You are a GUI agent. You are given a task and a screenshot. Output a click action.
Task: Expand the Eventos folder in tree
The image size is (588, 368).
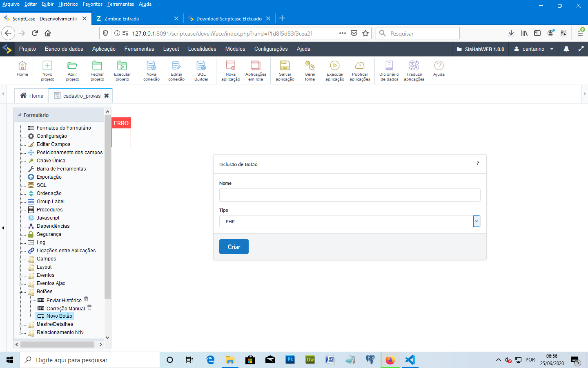[21, 276]
